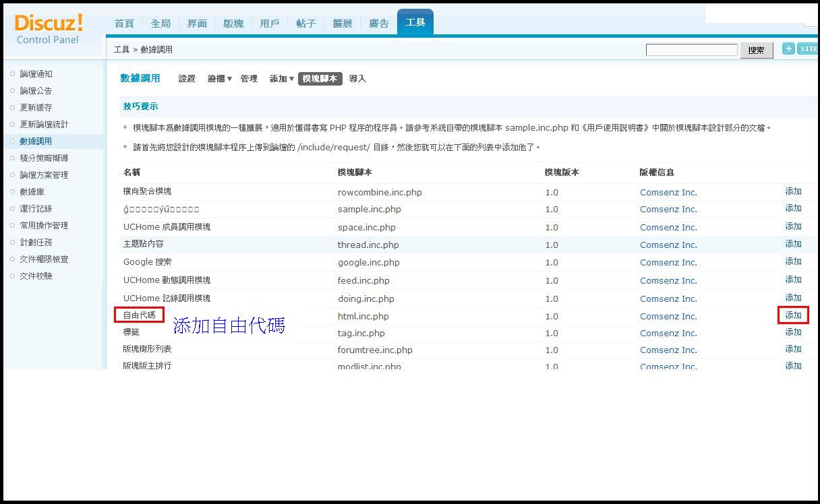The image size is (820, 504).
Task: Click 導入 in the data call submenu
Action: (357, 79)
